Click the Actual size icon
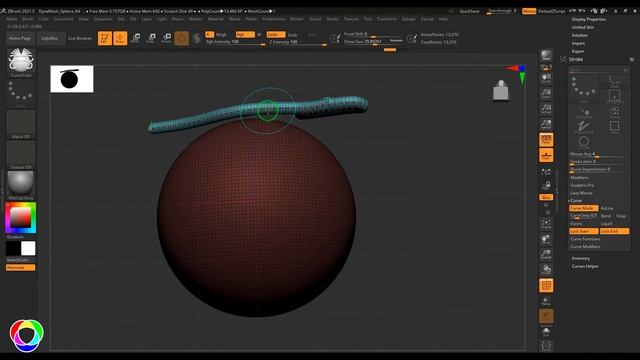 coord(546,109)
